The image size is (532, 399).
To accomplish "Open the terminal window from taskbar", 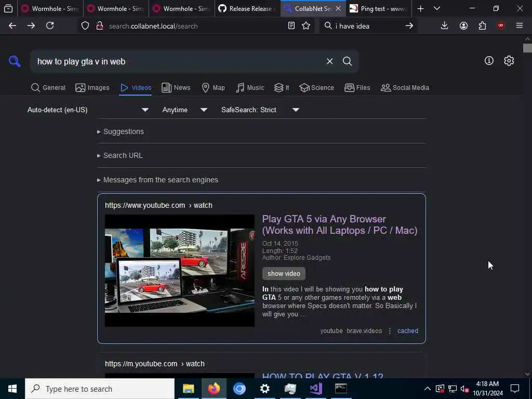I will coord(341,389).
